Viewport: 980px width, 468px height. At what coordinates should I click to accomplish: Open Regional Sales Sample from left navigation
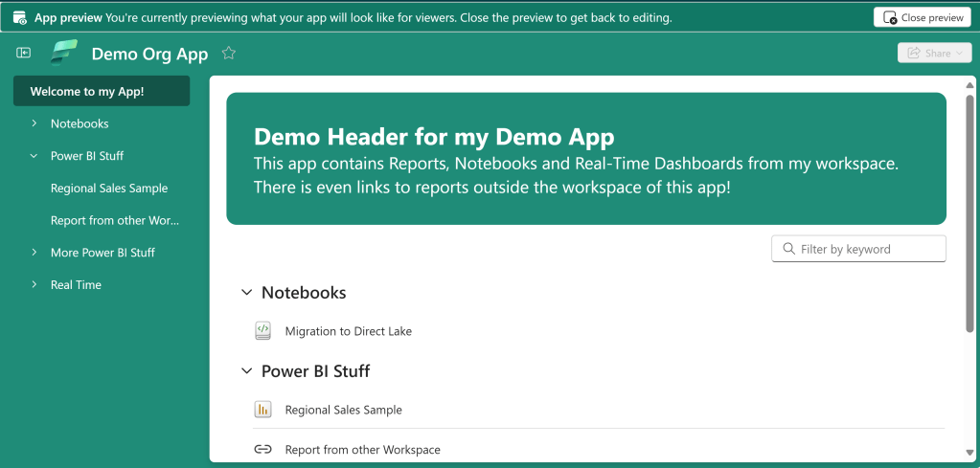tap(109, 189)
